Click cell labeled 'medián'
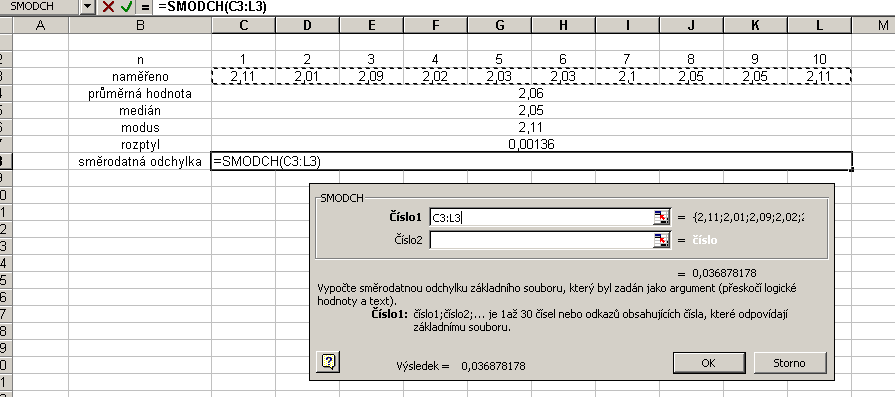This screenshot has height=397, width=895. pos(140,111)
